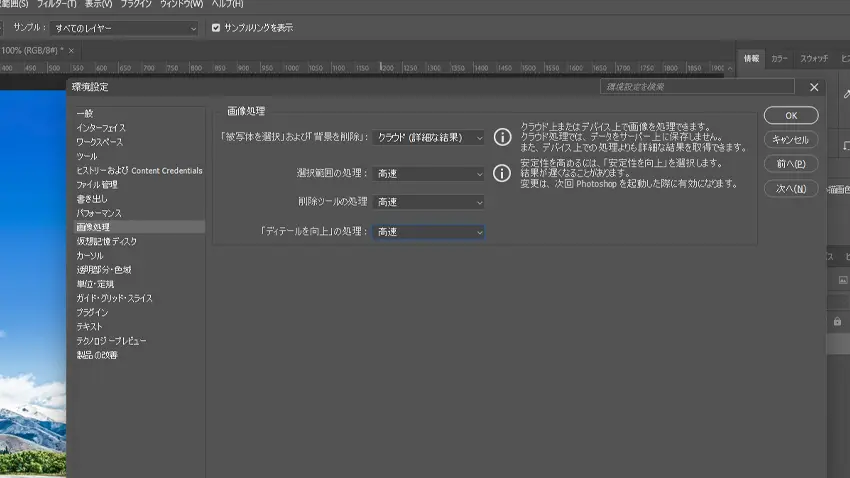The height and width of the screenshot is (478, 850).
Task: Expand the 選択範囲の処理 dropdown
Action: tap(430, 174)
